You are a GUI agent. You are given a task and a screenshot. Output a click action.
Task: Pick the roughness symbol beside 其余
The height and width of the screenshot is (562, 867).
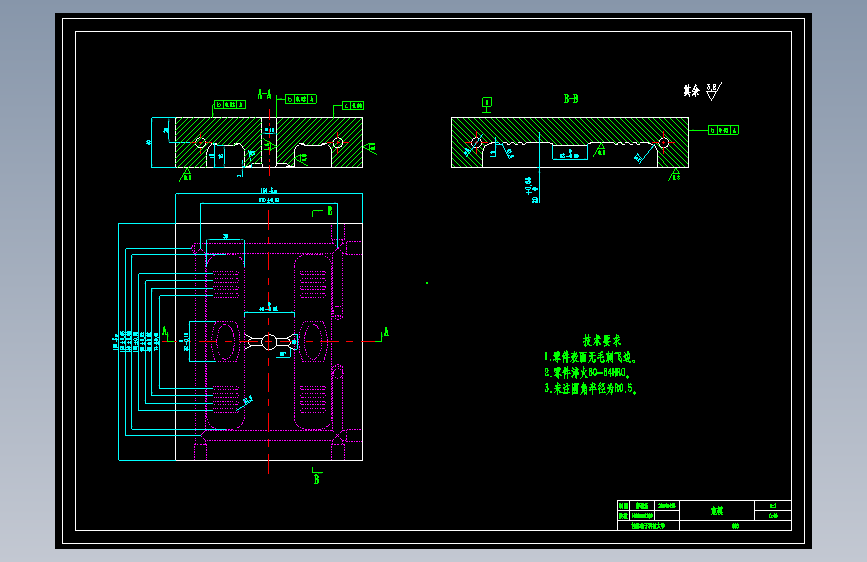[x=714, y=91]
